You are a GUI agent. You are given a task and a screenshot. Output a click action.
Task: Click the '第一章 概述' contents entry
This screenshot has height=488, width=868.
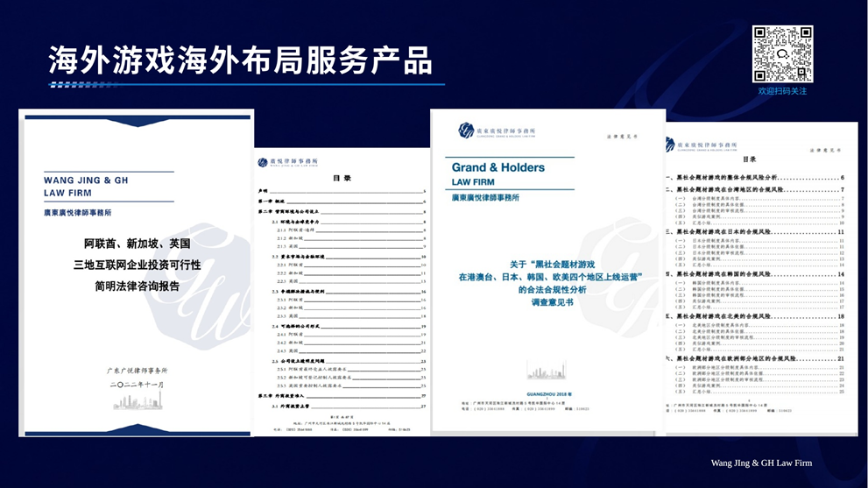point(342,202)
